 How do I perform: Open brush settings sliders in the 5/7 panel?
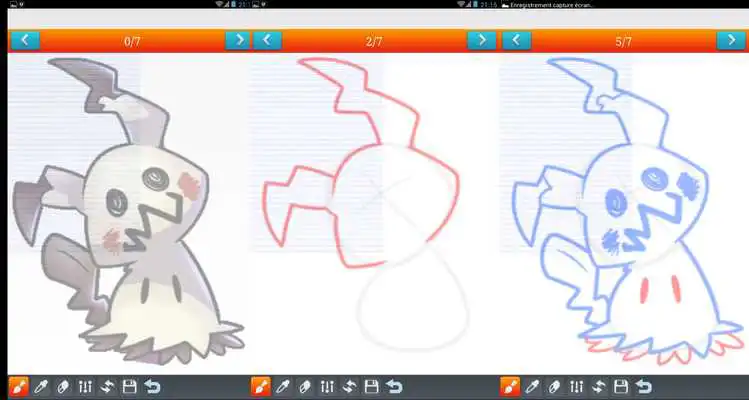pyautogui.click(x=577, y=386)
